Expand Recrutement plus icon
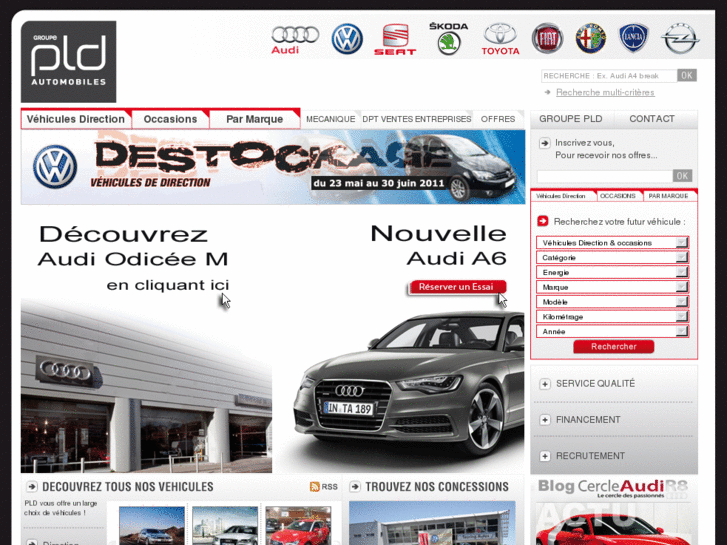This screenshot has height=545, width=727. tap(545, 456)
